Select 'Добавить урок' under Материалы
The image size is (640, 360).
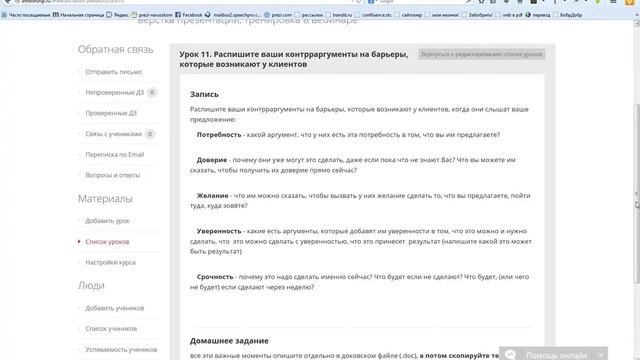click(107, 221)
